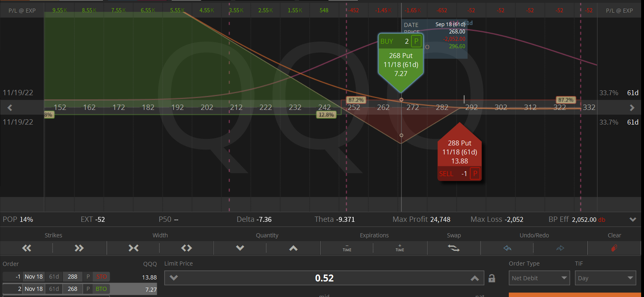Move to earlier expiration (minus time)

347,248
